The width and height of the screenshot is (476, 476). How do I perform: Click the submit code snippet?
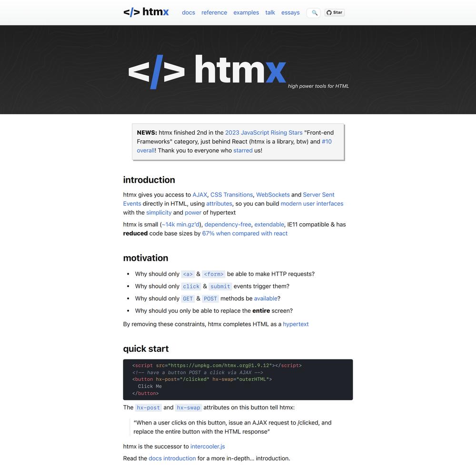click(x=220, y=286)
